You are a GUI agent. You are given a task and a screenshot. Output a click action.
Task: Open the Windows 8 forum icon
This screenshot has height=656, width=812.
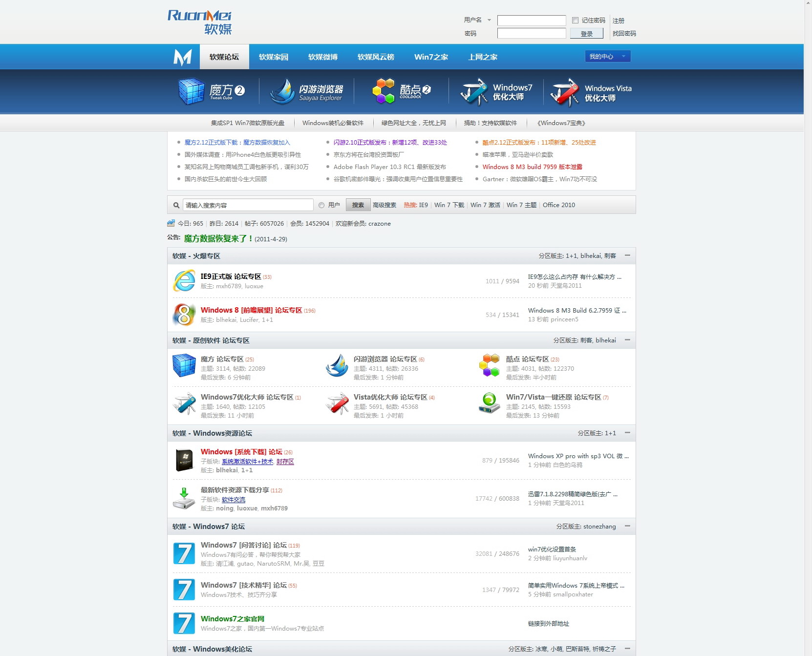[x=184, y=315]
